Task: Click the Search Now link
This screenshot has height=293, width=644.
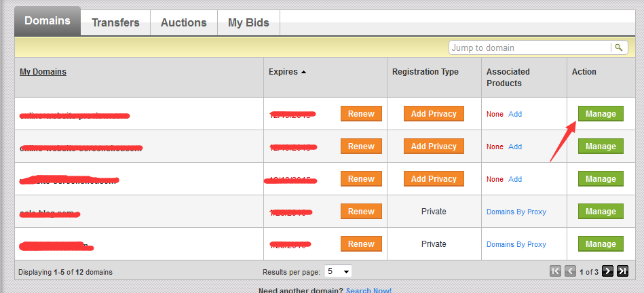Action: click(x=368, y=290)
